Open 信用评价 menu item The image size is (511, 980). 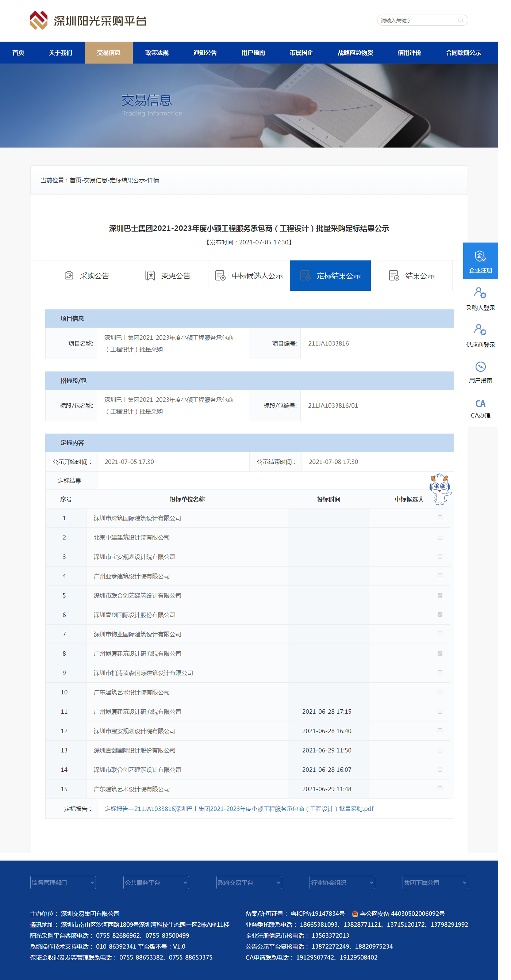pos(410,53)
